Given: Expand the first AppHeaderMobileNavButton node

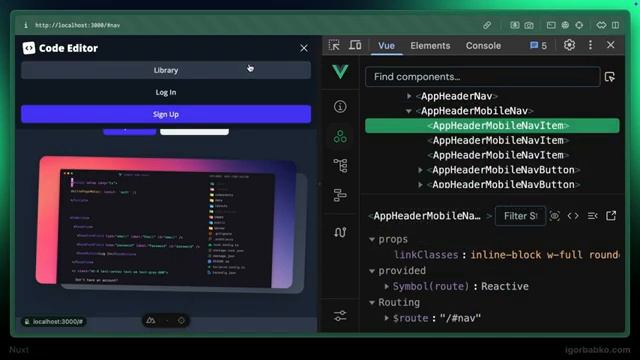Looking at the screenshot, I should point(420,170).
